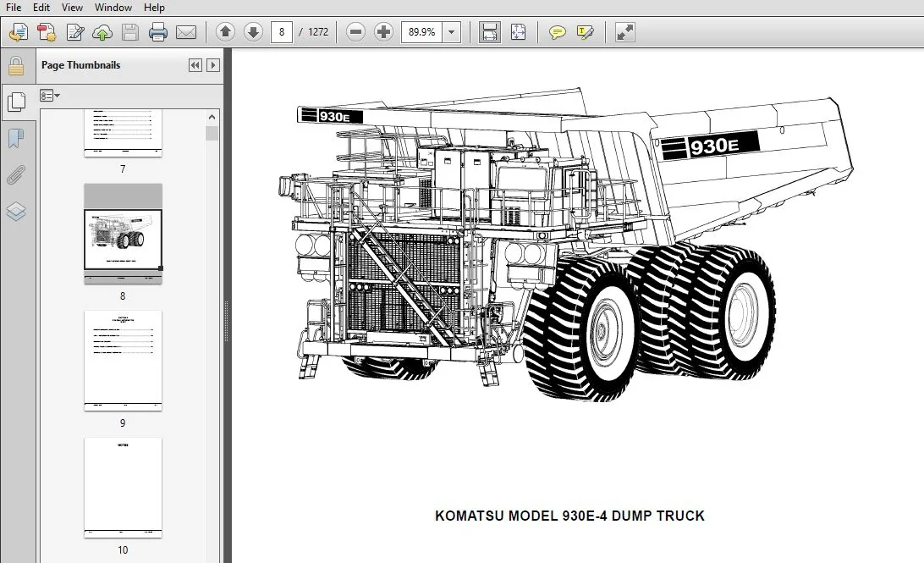The image size is (924, 563).
Task: Collapse the panel with double arrow button
Action: pos(195,65)
